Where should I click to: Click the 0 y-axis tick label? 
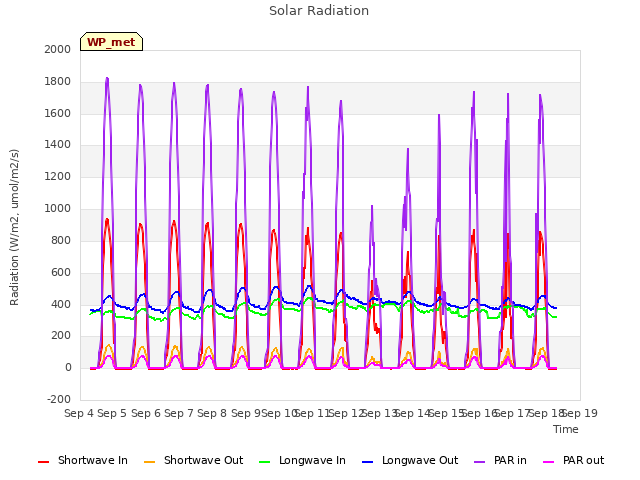click(68, 368)
